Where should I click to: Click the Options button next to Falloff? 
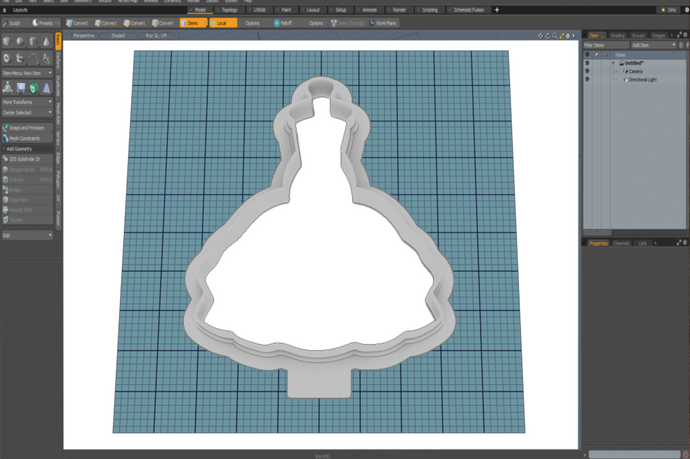click(x=316, y=23)
